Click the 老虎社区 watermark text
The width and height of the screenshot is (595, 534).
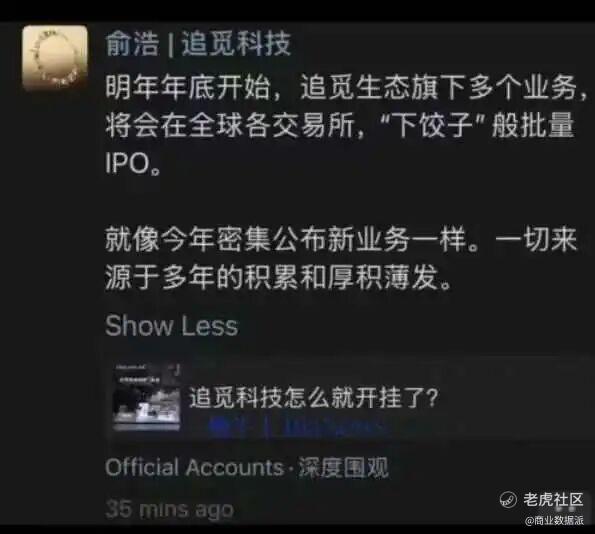(x=553, y=499)
